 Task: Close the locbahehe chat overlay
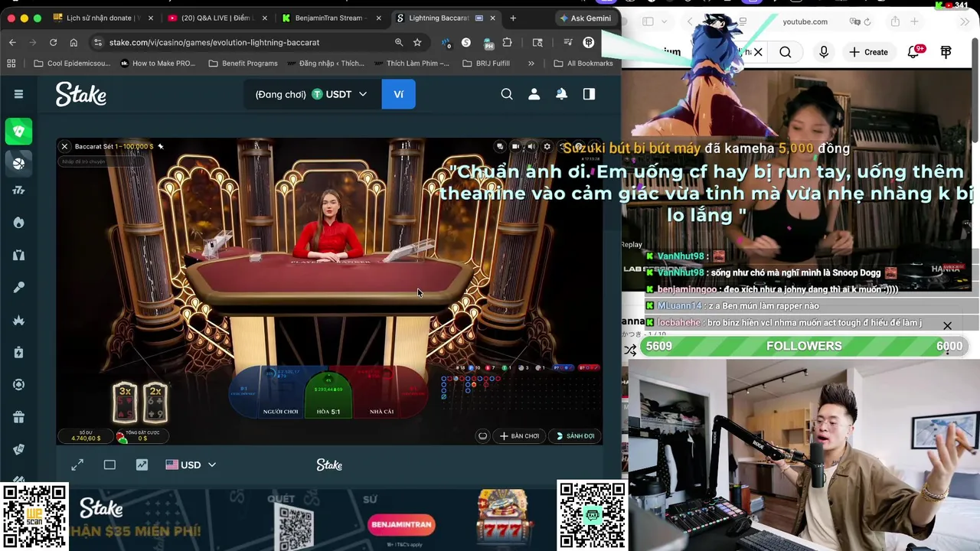947,326
